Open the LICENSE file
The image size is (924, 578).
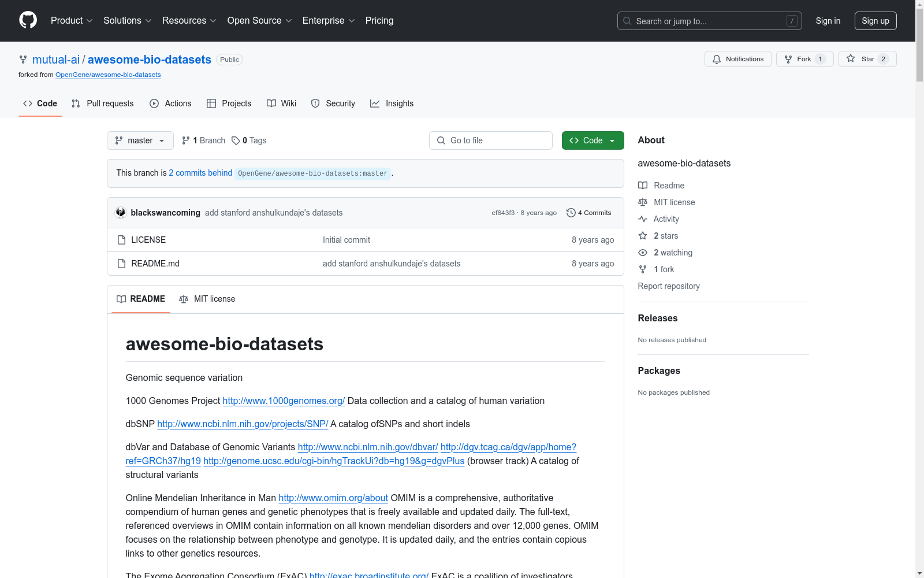148,240
